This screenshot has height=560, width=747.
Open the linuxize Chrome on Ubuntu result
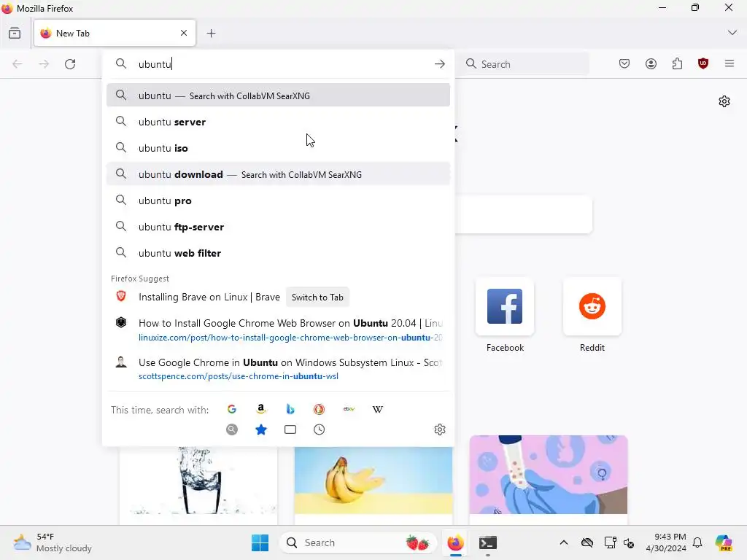coord(278,330)
